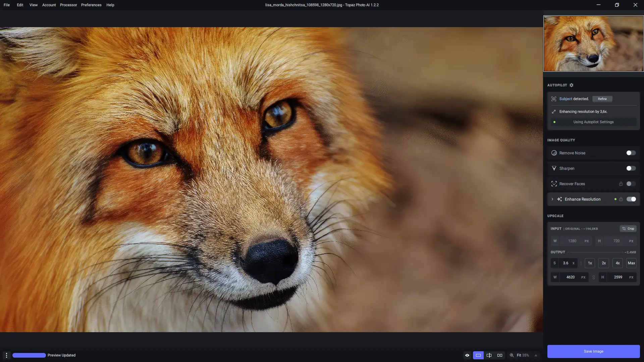Viewport: 644px width, 362px height.
Task: Turn on the Sharpen switch
Action: click(631, 168)
